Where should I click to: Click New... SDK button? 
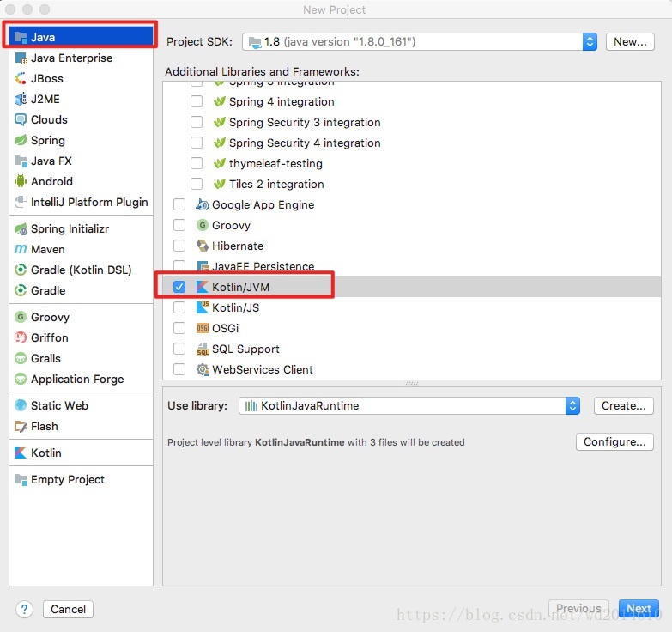(630, 41)
